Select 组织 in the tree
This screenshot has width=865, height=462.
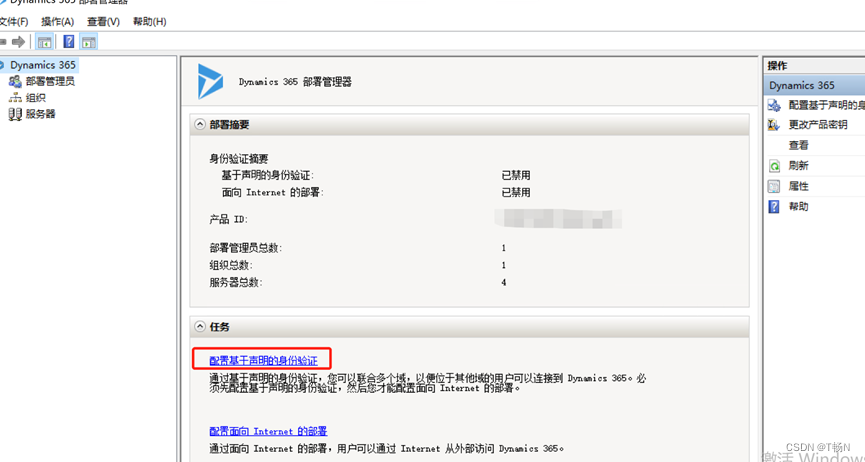pos(35,98)
